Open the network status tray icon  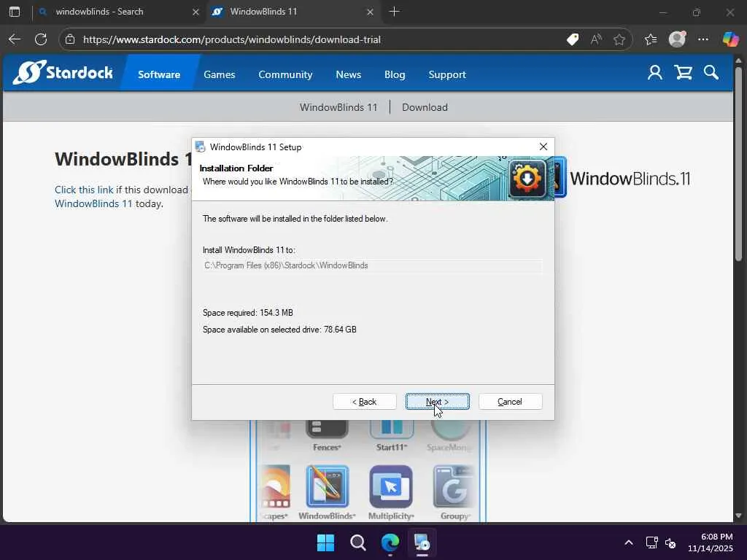pos(651,542)
